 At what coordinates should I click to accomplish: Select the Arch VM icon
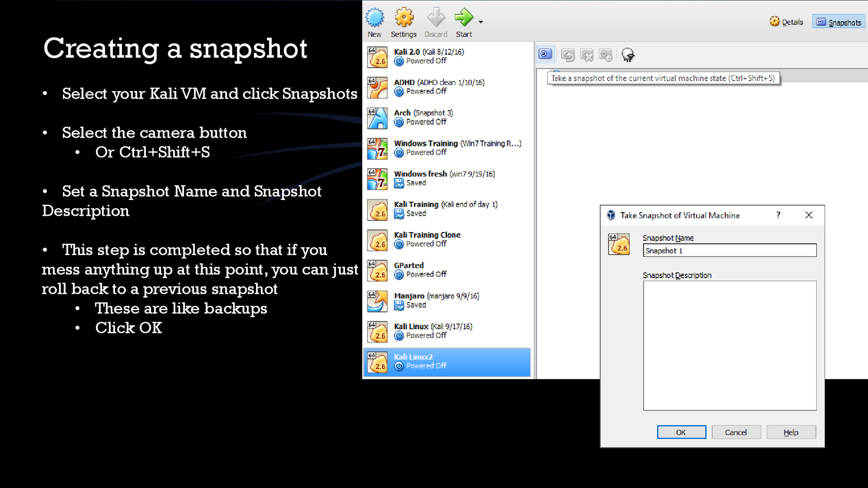[377, 118]
